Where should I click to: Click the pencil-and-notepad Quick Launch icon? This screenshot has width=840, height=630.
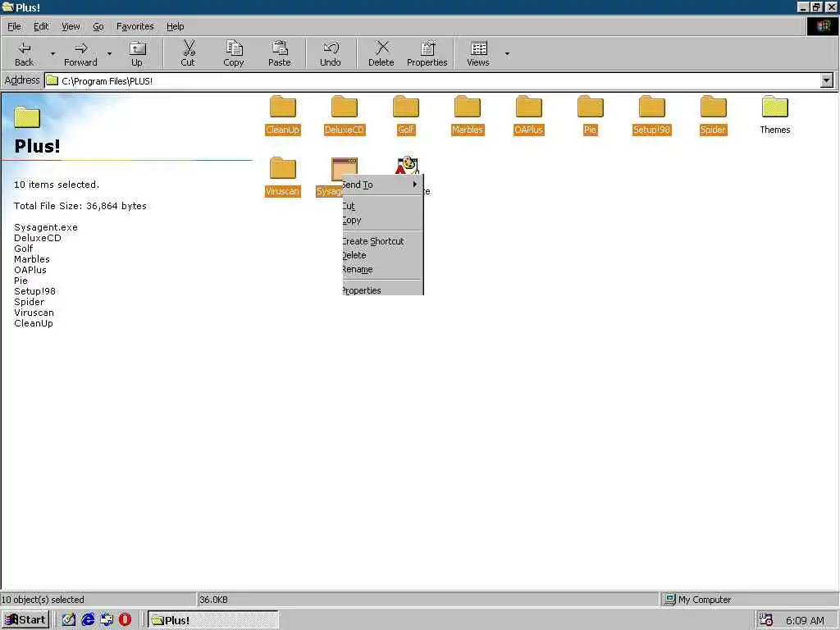(x=69, y=620)
